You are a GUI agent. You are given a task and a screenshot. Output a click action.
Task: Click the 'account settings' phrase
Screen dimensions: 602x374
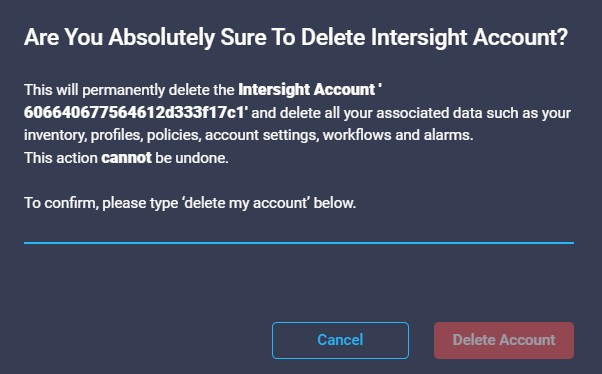pyautogui.click(x=262, y=135)
